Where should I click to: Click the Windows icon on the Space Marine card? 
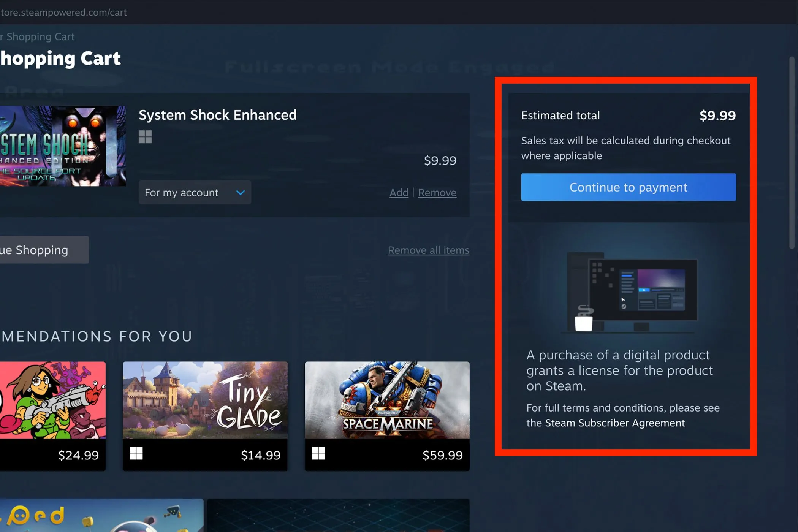point(318,453)
